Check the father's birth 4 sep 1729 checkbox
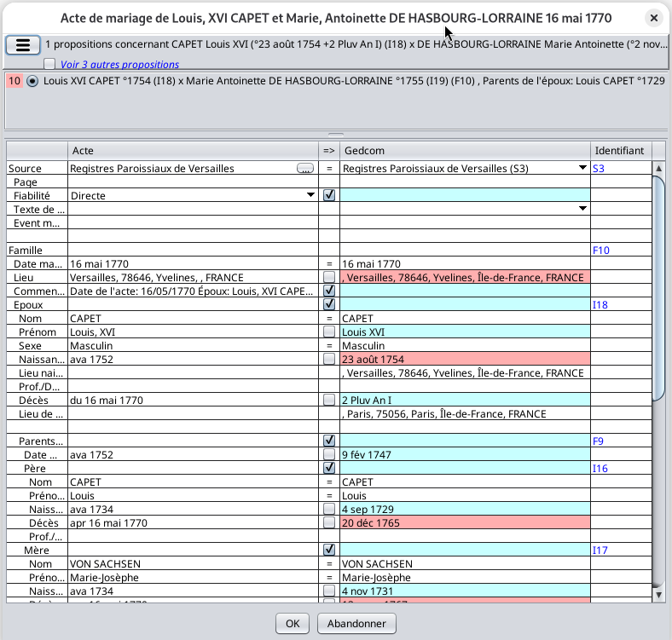The image size is (672, 640). (x=329, y=510)
